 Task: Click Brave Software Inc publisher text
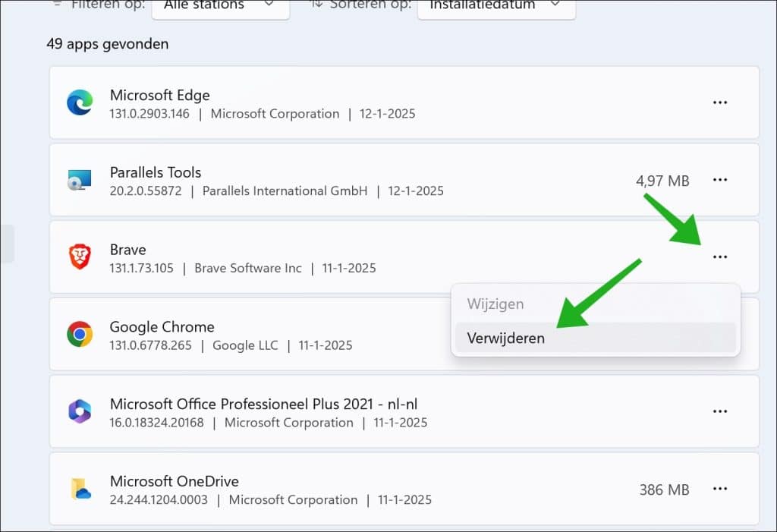click(248, 268)
